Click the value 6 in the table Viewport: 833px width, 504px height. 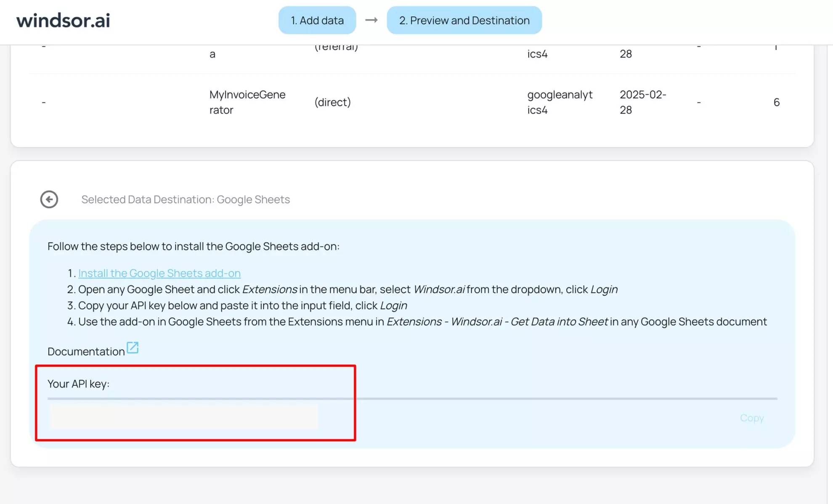(x=777, y=102)
